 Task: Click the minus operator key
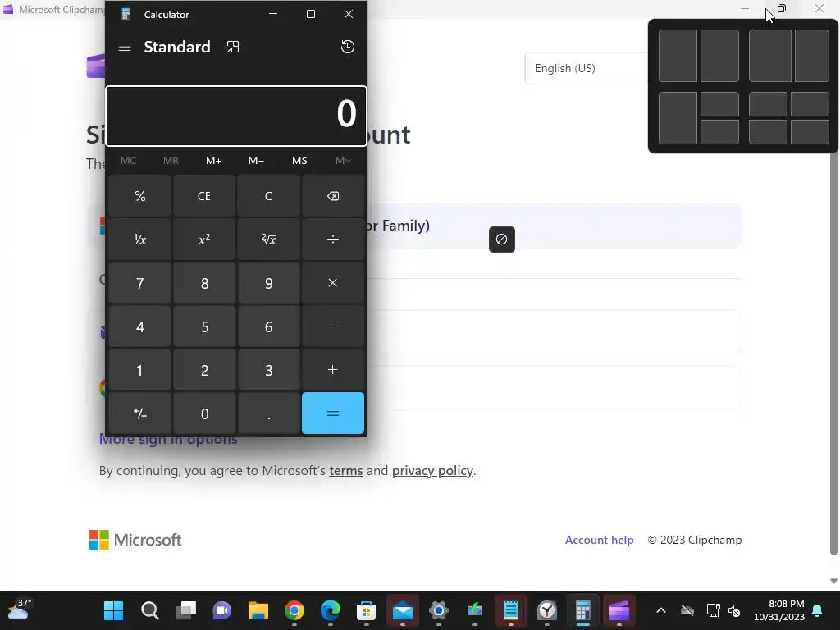click(x=333, y=326)
